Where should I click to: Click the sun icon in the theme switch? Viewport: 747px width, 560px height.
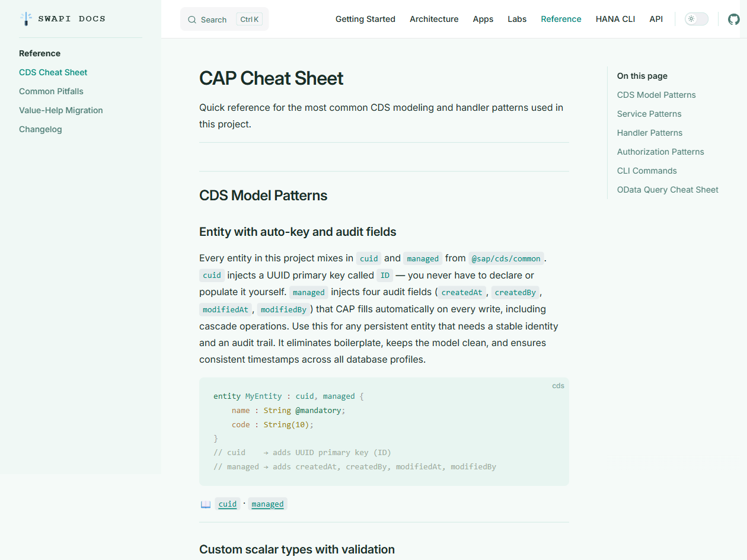point(691,18)
